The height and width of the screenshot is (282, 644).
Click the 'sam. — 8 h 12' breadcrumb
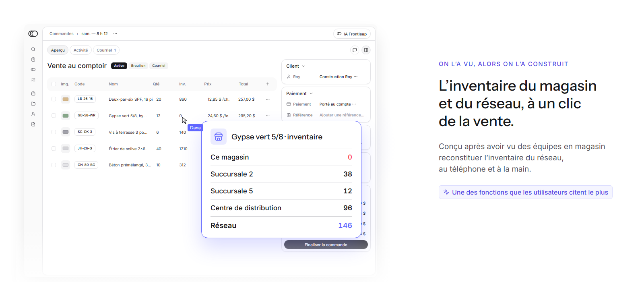tap(95, 34)
